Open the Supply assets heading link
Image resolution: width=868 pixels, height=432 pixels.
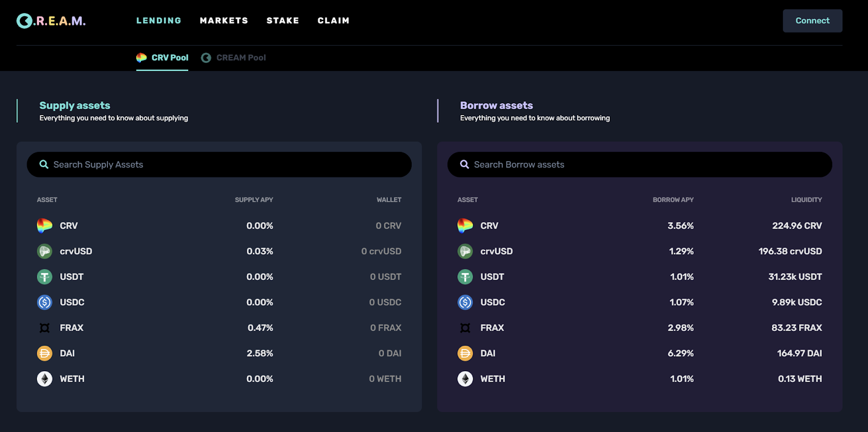(75, 105)
